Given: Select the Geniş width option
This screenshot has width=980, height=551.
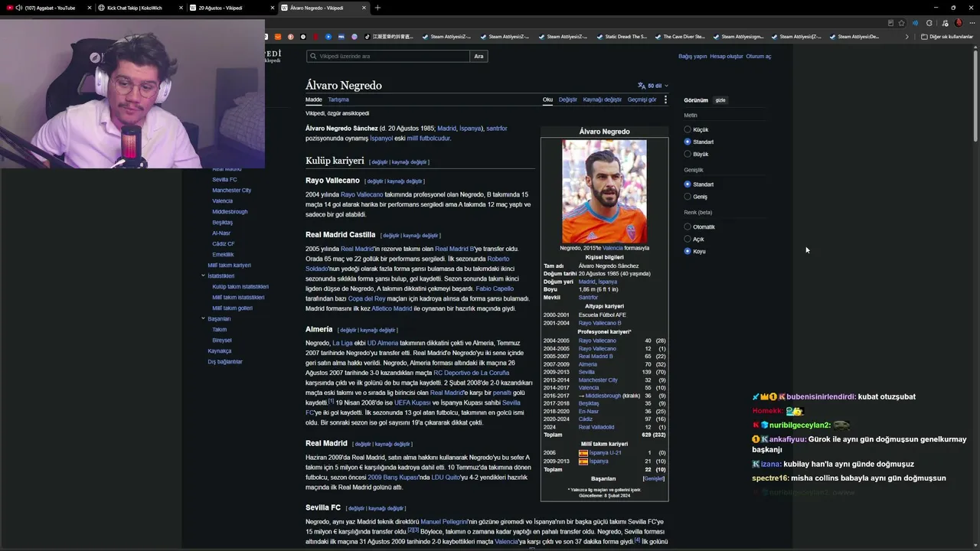Looking at the screenshot, I should pyautogui.click(x=688, y=197).
